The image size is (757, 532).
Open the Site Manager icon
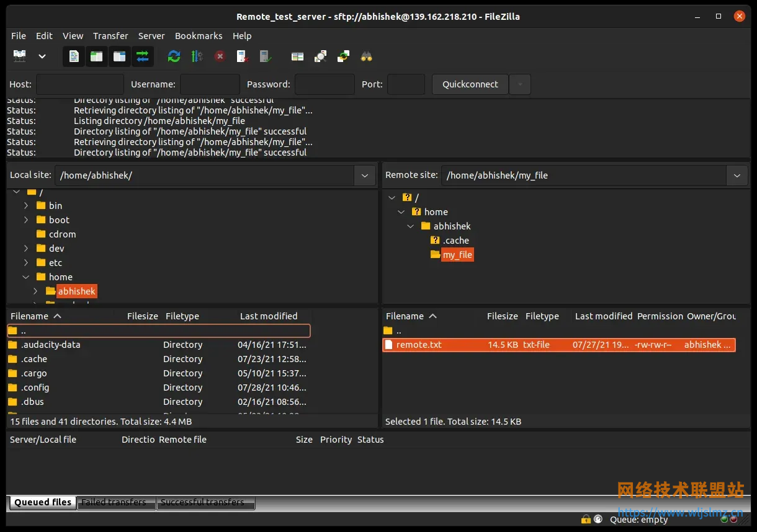20,56
